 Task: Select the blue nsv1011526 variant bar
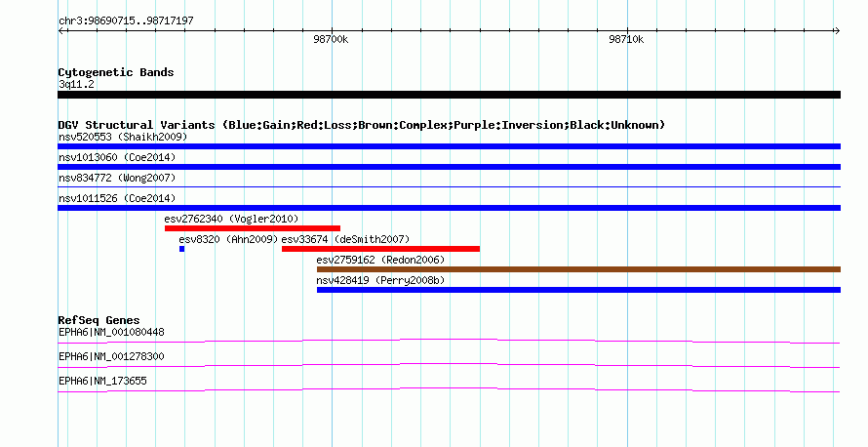pos(449,208)
